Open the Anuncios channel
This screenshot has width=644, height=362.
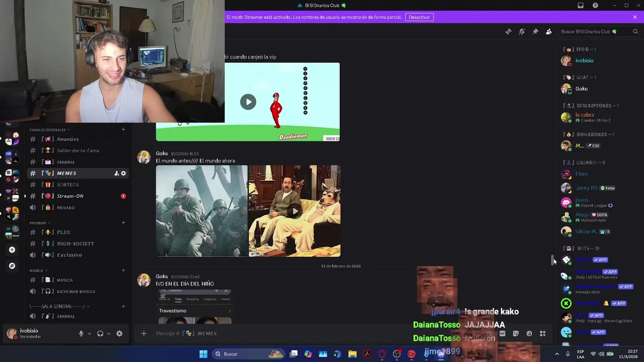point(77,139)
